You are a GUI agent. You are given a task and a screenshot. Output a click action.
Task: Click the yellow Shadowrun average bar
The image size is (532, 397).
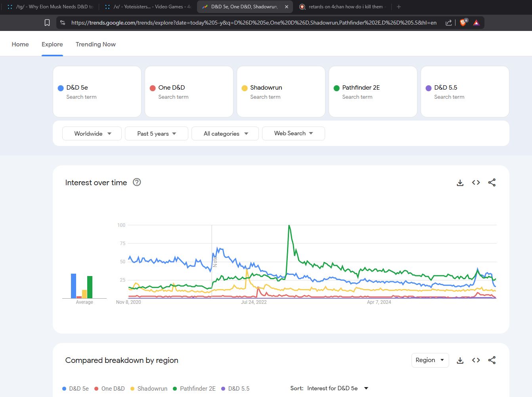click(x=84, y=294)
